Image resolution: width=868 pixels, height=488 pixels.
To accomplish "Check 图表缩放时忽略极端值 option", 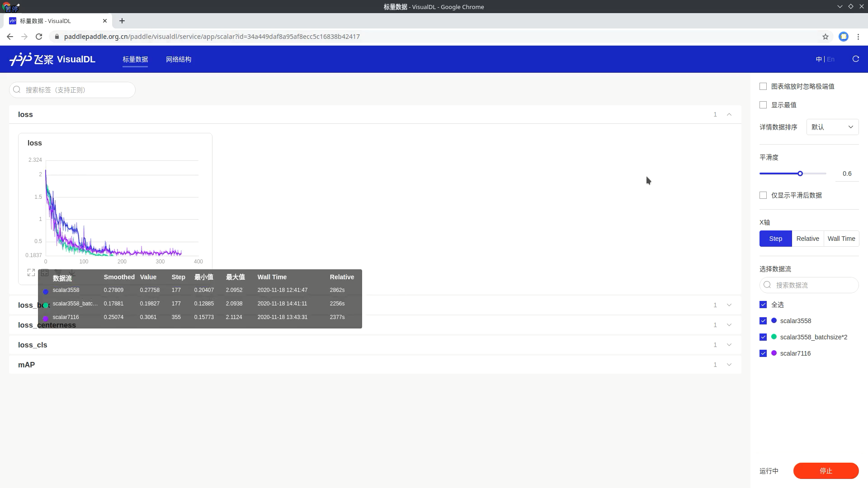I will [x=763, y=86].
